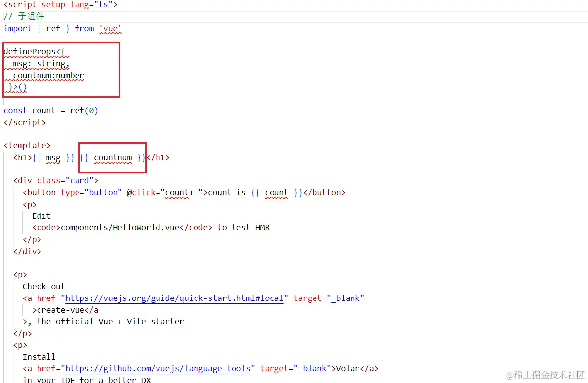
Task: Click the 'vue' import string
Action: [x=110, y=29]
